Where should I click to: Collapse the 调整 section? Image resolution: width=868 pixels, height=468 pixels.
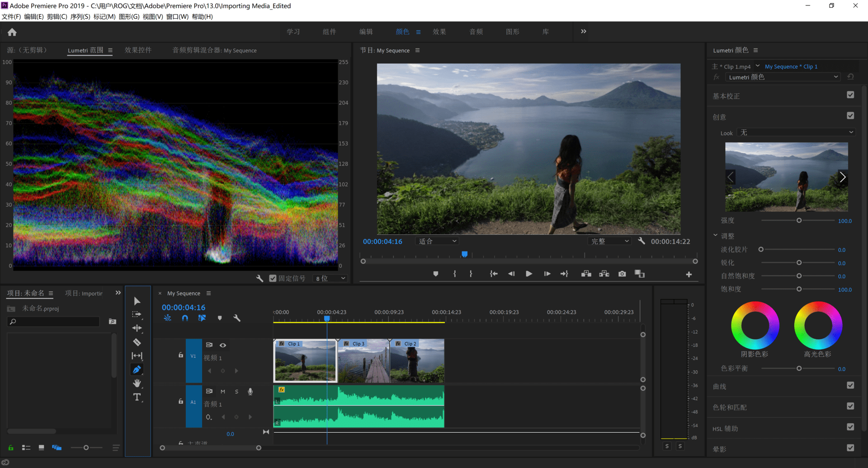(x=716, y=236)
